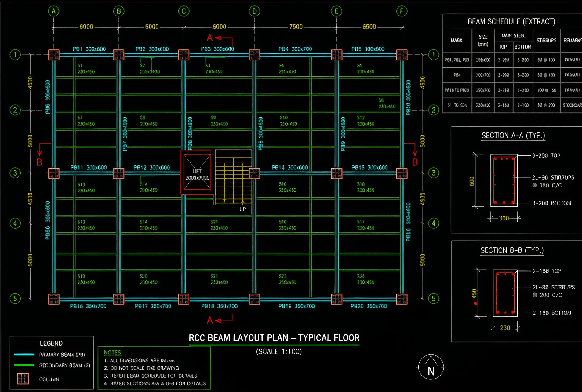The image size is (582, 392).
Task: Select beam label PB16 350x700
Action: pyautogui.click(x=88, y=306)
